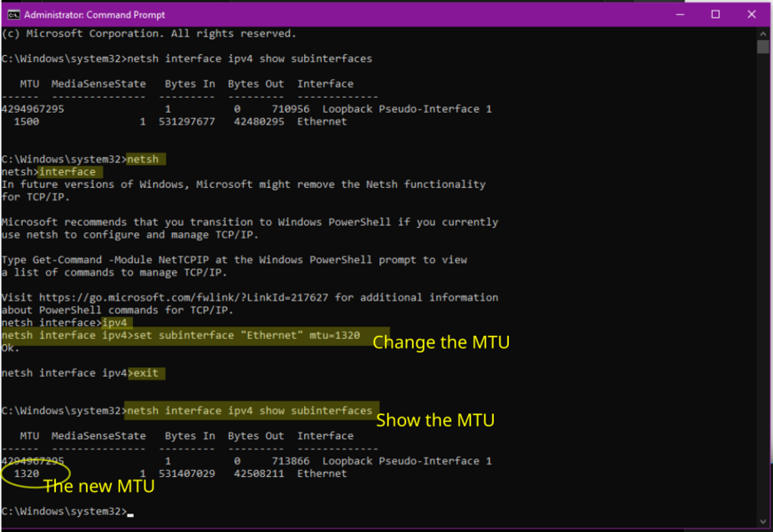Select the highlighted exit command

[148, 372]
